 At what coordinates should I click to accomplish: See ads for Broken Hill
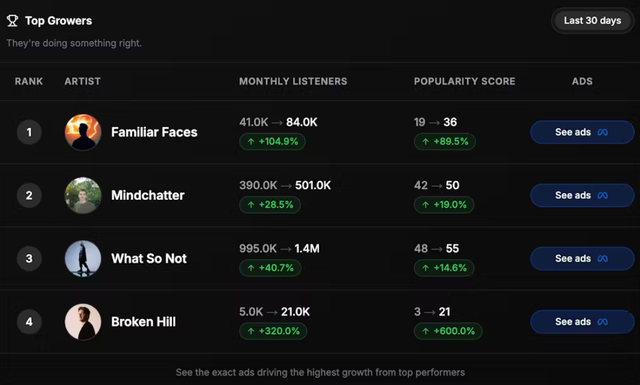coord(582,322)
